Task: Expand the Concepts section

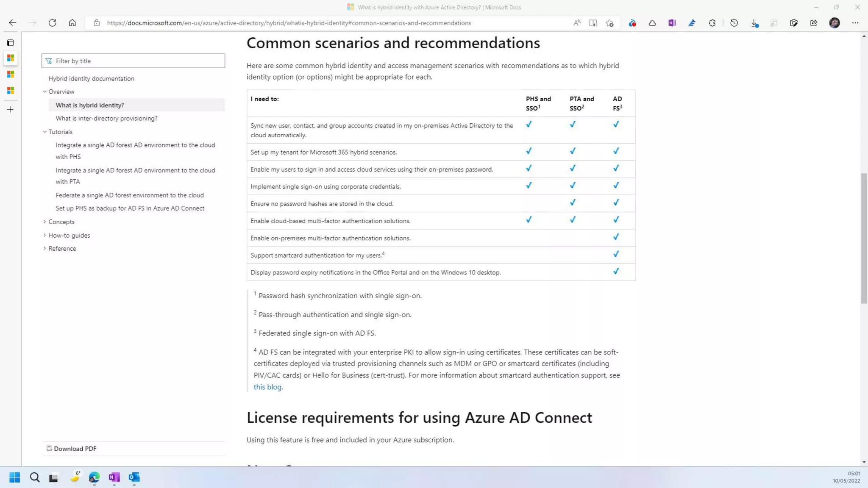Action: pyautogui.click(x=45, y=222)
